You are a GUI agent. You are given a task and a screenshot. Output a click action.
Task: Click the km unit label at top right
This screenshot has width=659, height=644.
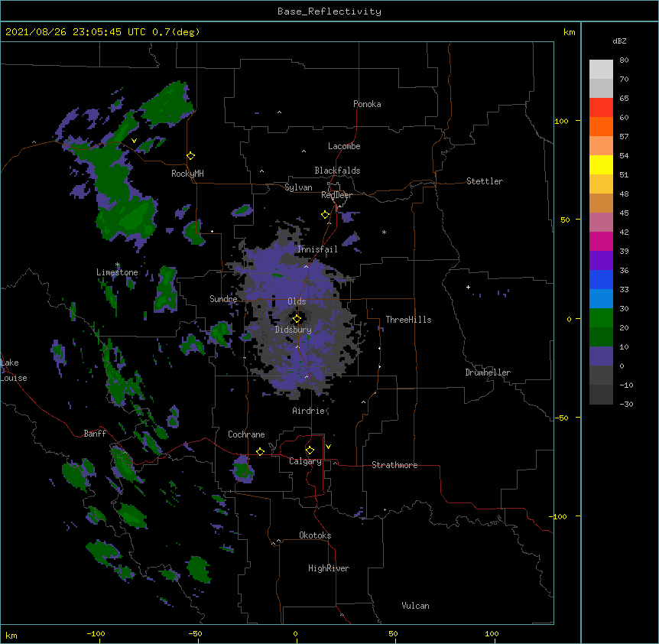point(570,32)
